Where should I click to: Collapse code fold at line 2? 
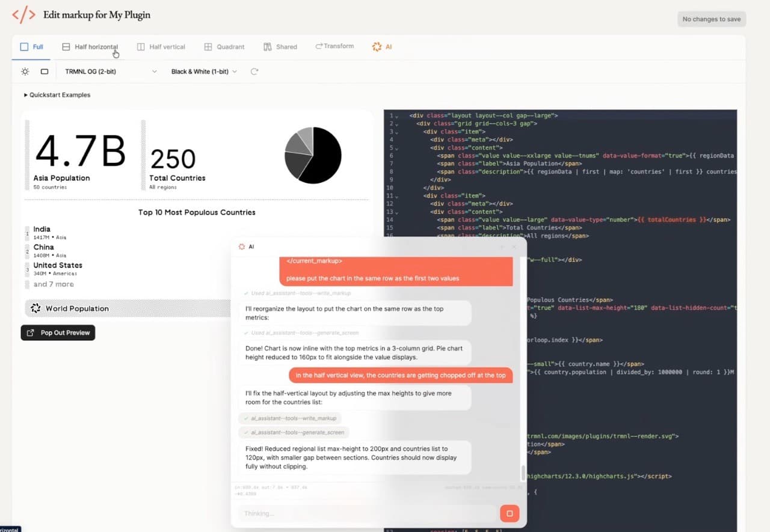(398, 124)
